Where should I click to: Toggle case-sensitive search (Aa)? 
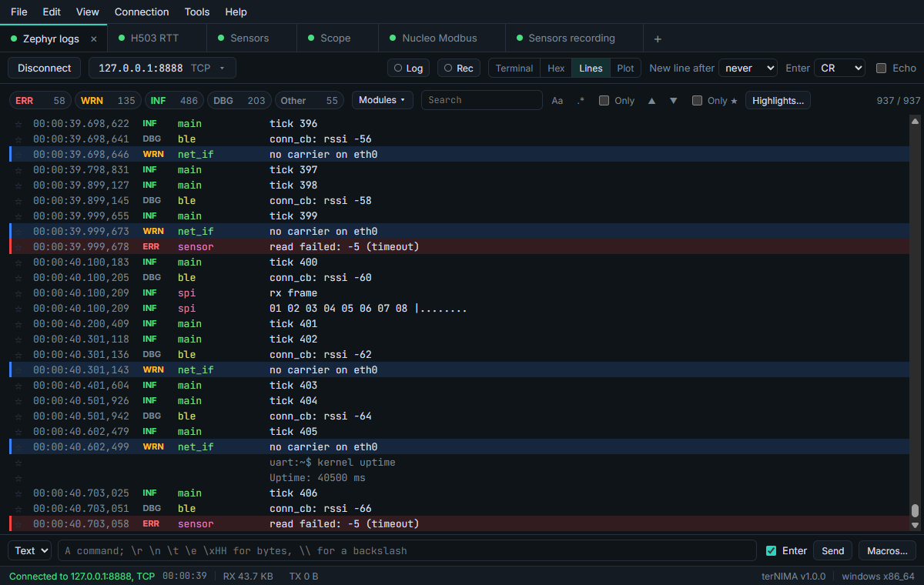point(557,101)
